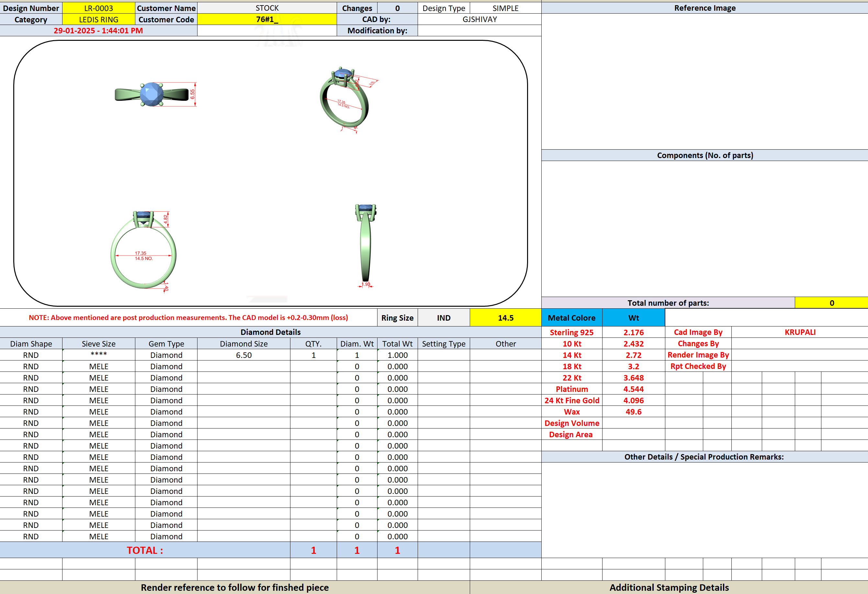Viewport: 868px width, 594px height.
Task: Select the customer name value STOCK
Action: click(x=267, y=8)
